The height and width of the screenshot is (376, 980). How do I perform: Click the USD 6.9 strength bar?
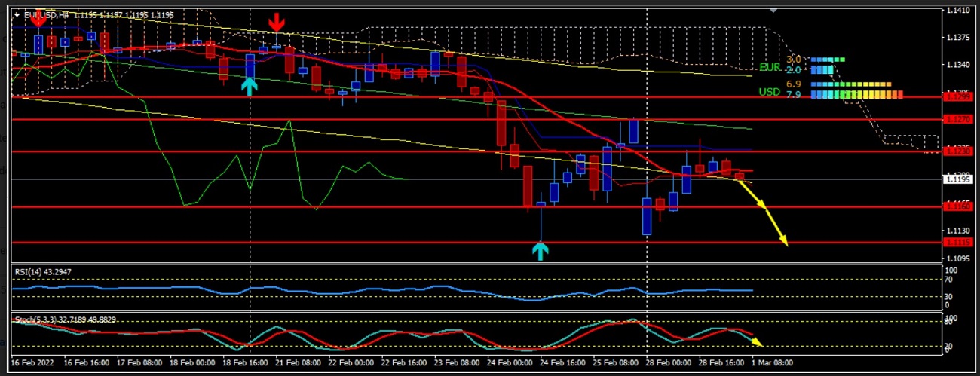[x=851, y=84]
